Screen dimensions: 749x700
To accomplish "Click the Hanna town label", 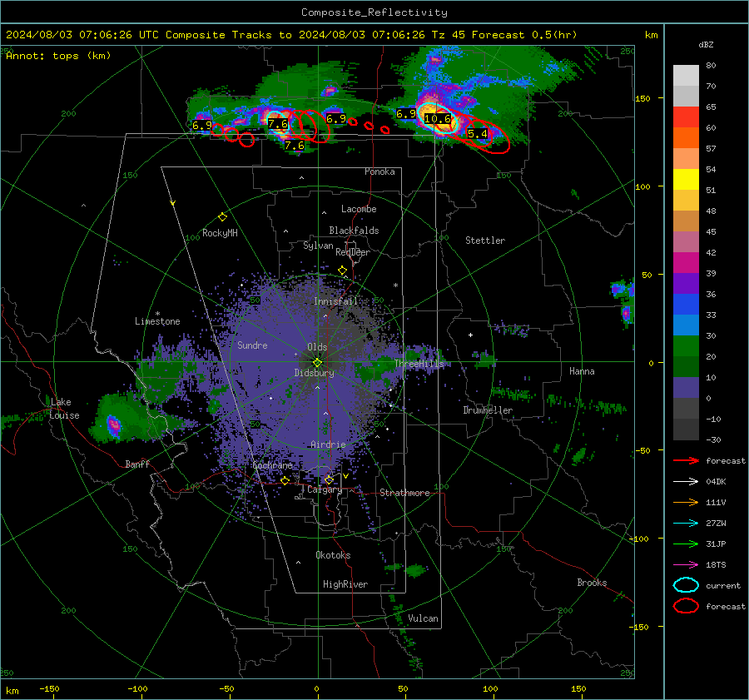I will tap(582, 371).
